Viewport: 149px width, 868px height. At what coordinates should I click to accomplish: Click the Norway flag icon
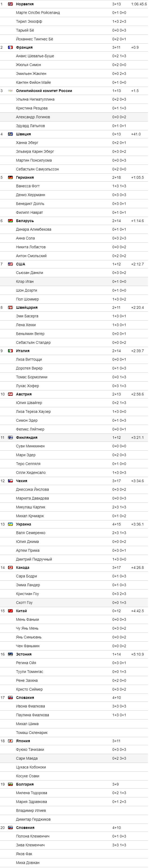click(10, 4)
